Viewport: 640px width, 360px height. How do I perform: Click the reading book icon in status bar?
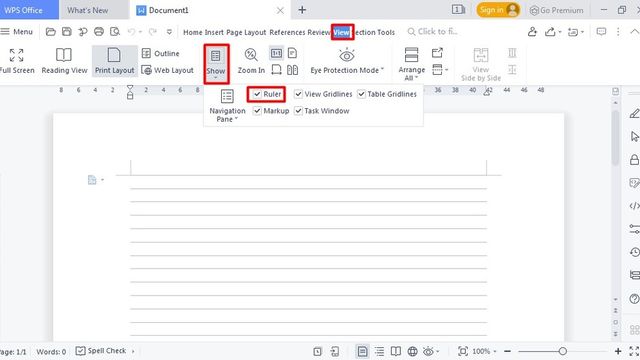(x=396, y=351)
